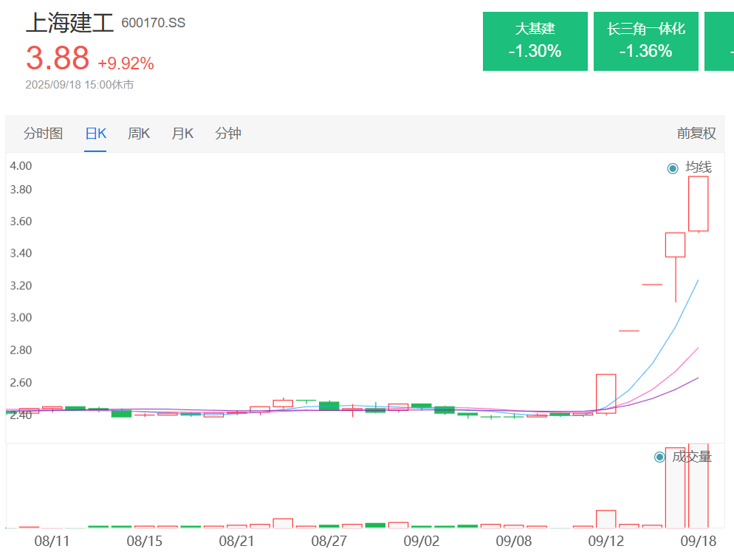The height and width of the screenshot is (560, 734).
Task: Switch to the 分时图 tab
Action: [x=43, y=134]
